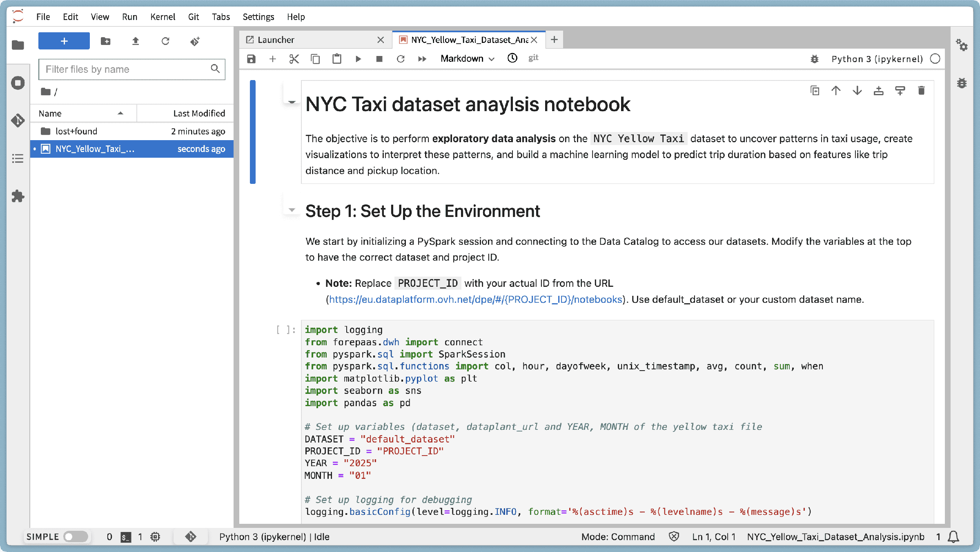Open the cell type Markdown dropdown
Viewport: 980px width, 552px height.
click(467, 59)
